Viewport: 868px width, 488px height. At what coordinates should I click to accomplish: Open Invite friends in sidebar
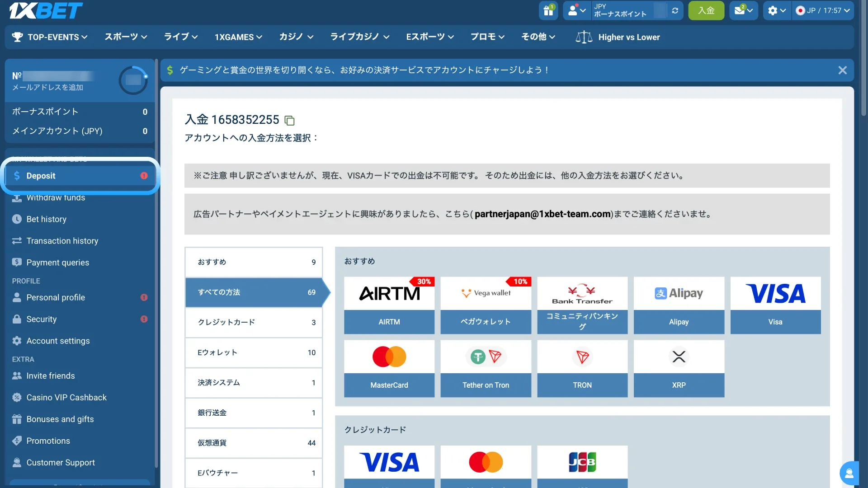pos(80,376)
